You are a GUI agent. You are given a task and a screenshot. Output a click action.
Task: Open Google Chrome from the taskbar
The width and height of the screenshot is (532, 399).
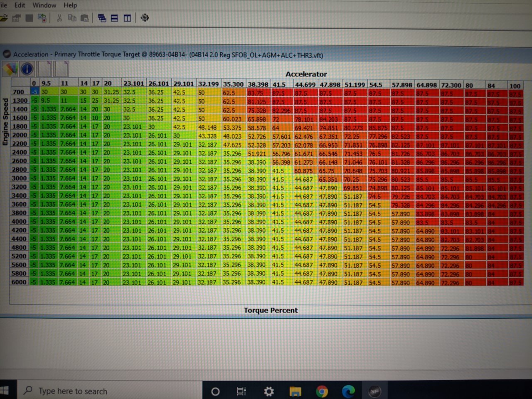point(322,391)
